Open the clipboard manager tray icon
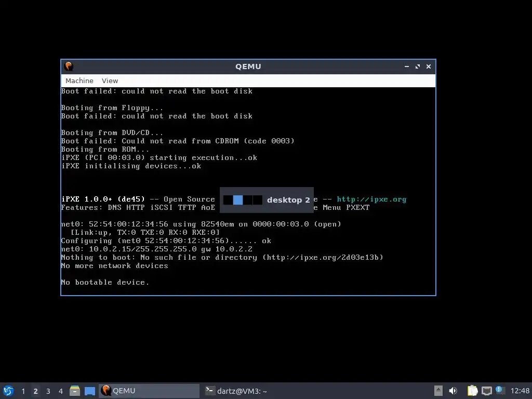The height and width of the screenshot is (399, 532). tap(472, 391)
